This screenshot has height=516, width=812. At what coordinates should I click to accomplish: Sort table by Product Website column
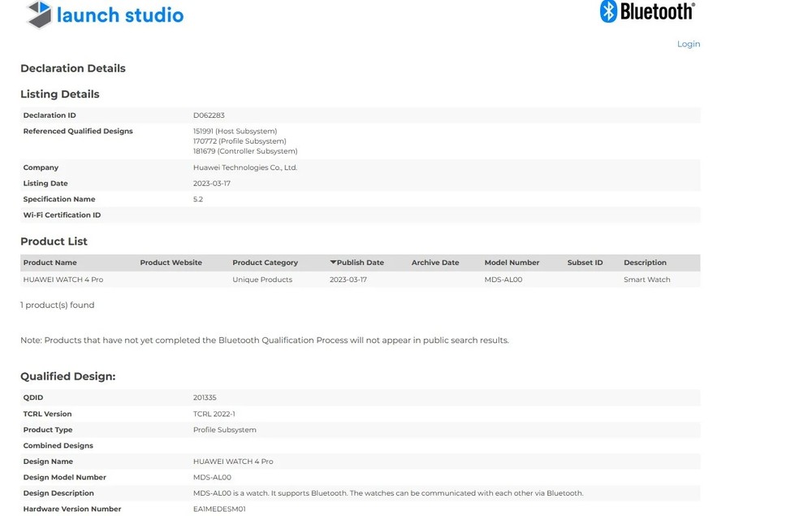(171, 262)
